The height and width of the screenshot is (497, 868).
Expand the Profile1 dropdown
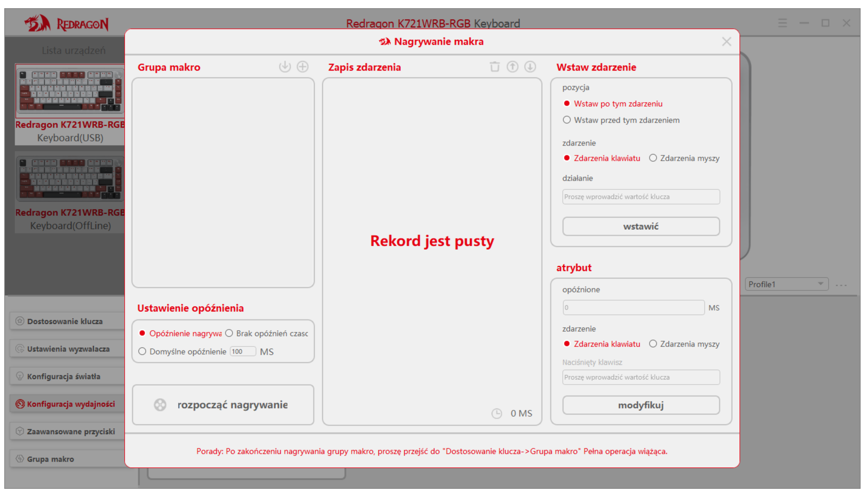click(x=787, y=284)
